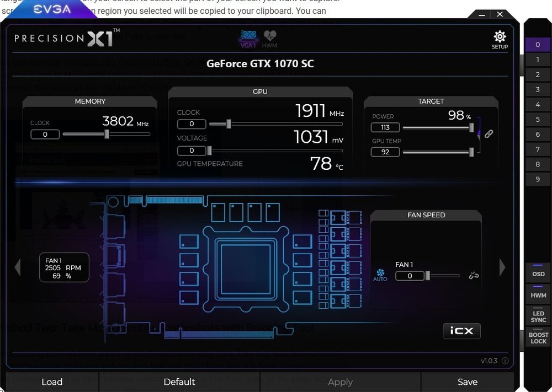Close the Precision X1 window
The width and height of the screenshot is (552, 392).
click(500, 14)
